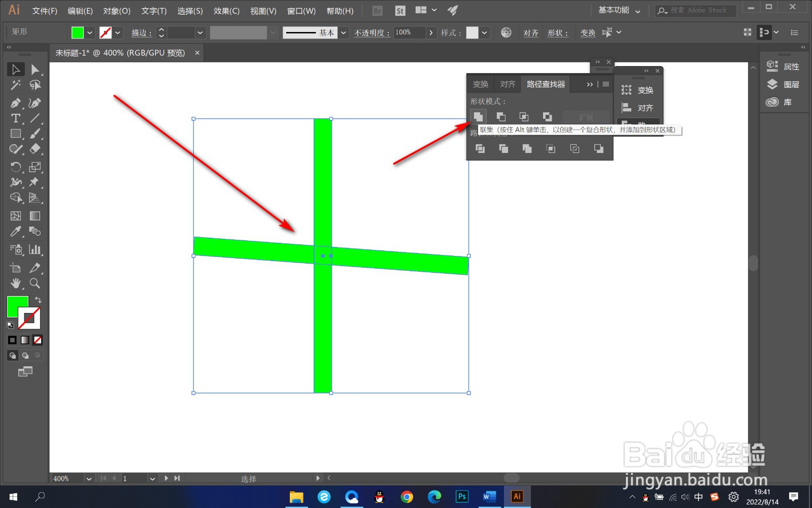The height and width of the screenshot is (508, 812).
Task: Select the Selection tool (black arrow)
Action: click(x=16, y=70)
